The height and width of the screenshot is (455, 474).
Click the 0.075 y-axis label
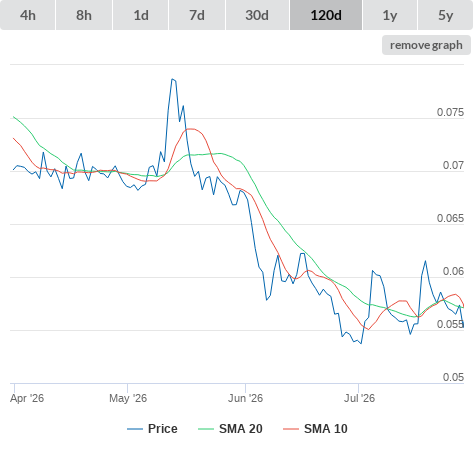point(450,112)
